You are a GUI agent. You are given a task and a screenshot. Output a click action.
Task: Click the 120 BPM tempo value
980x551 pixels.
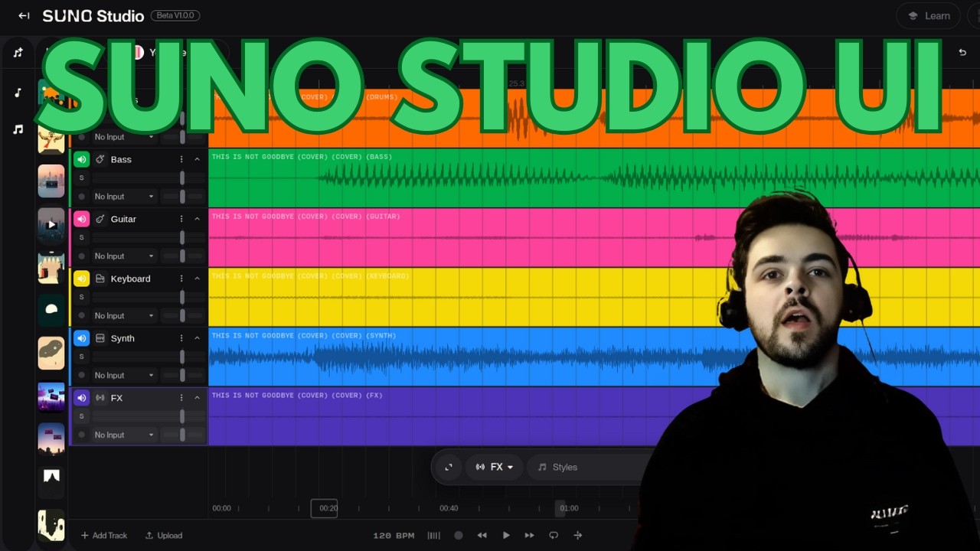point(394,536)
